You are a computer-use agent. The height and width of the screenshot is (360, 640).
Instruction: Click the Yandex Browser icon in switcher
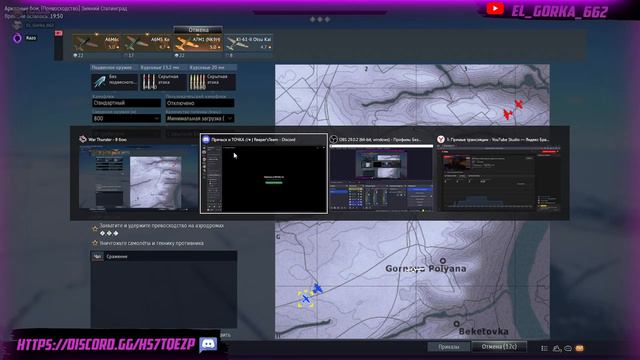click(441, 140)
